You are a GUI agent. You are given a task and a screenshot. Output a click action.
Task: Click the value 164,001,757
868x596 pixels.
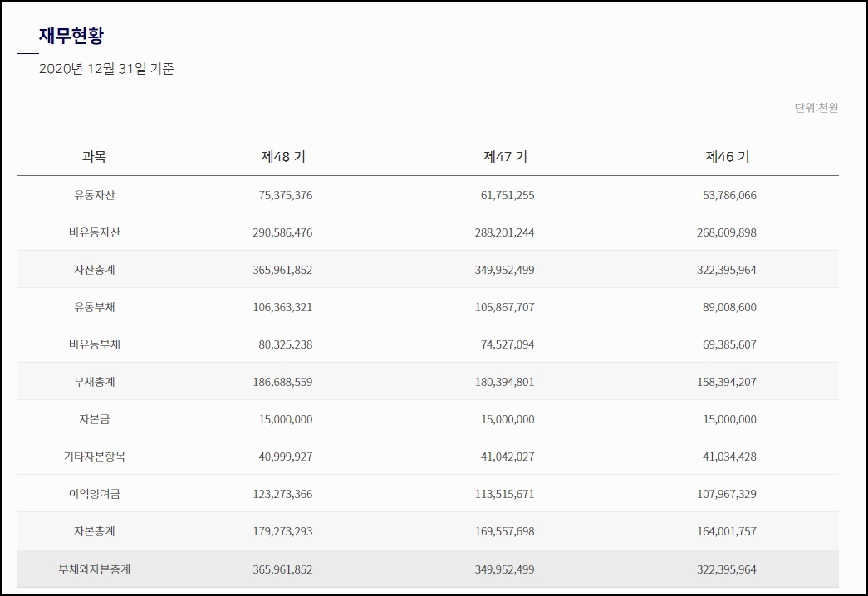[727, 531]
